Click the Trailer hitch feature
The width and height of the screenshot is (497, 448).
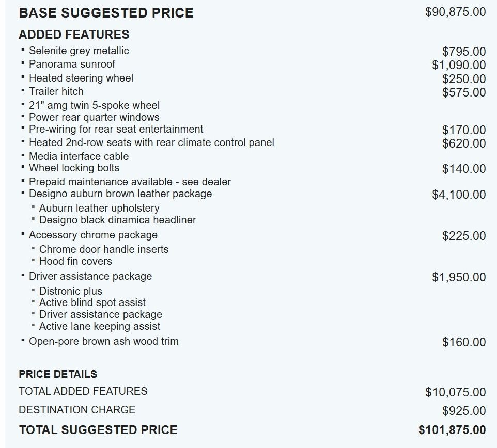point(56,91)
